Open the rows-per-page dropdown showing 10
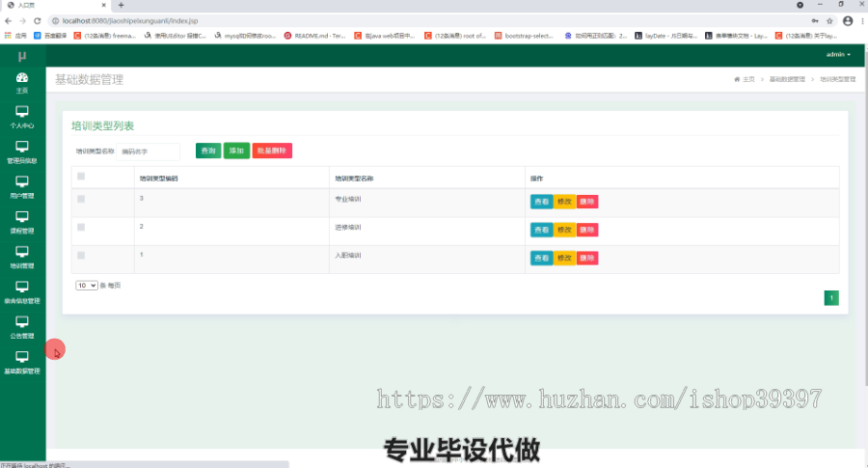This screenshot has height=468, width=868. click(87, 286)
